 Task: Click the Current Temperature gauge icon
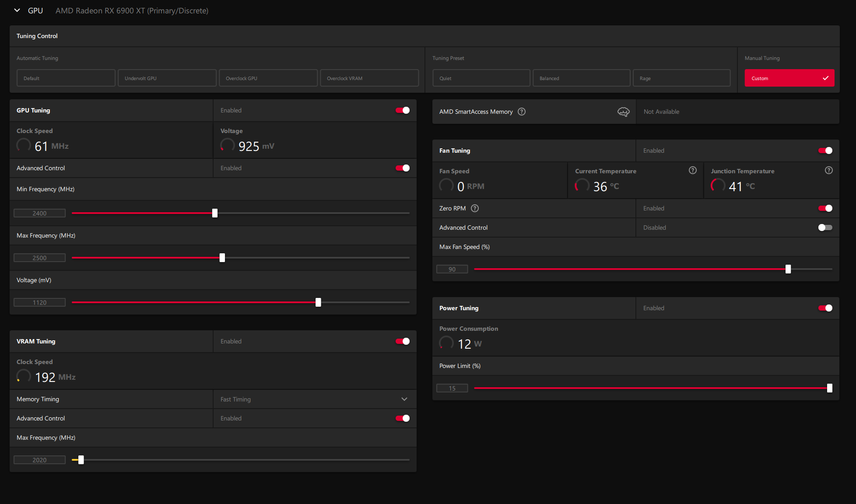pos(582,185)
